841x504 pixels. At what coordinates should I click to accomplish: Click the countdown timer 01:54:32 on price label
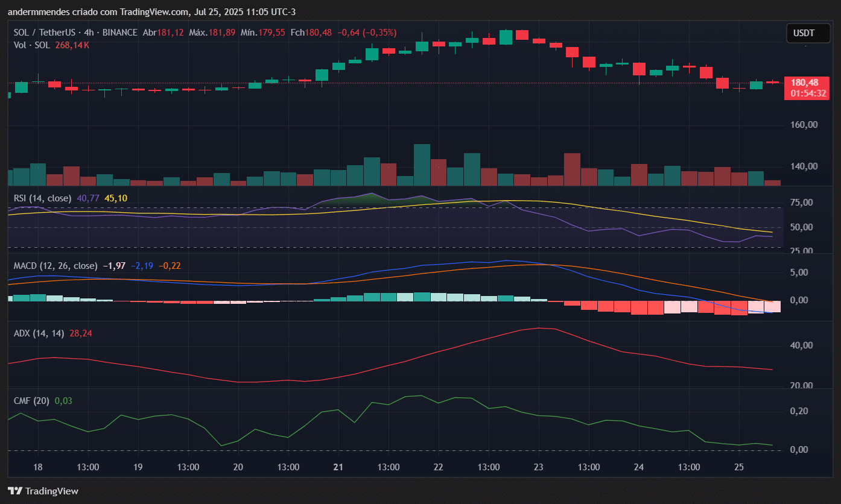click(808, 93)
